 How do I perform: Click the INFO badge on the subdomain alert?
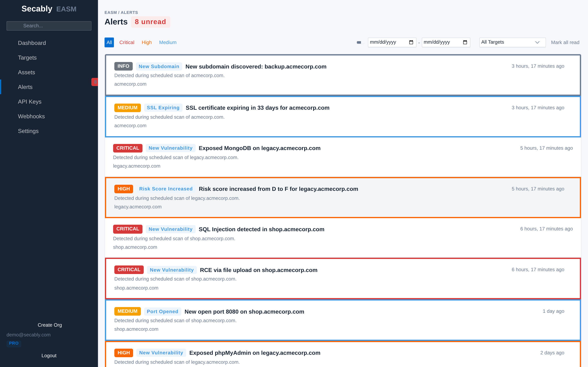pyautogui.click(x=123, y=66)
